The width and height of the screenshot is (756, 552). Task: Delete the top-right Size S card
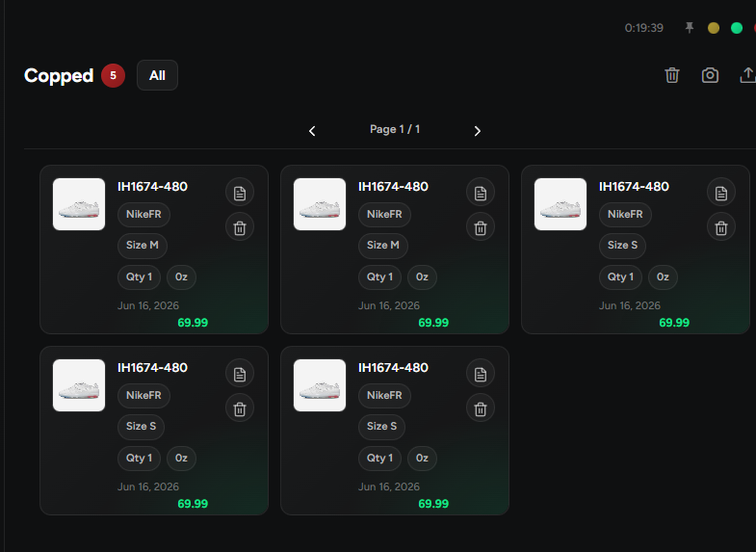tap(721, 227)
